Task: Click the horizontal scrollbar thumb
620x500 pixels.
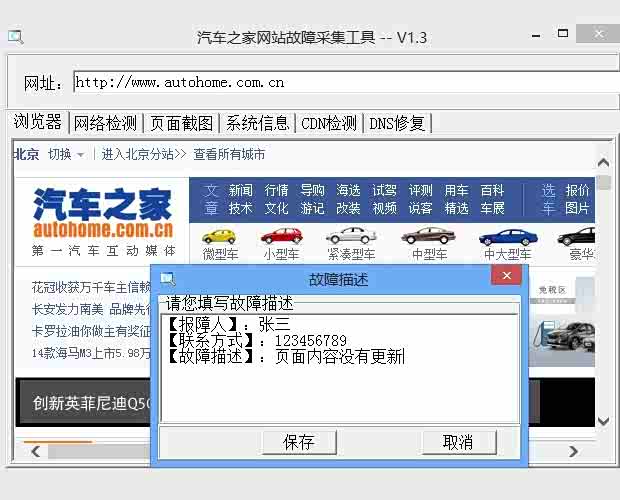Action: click(99, 451)
